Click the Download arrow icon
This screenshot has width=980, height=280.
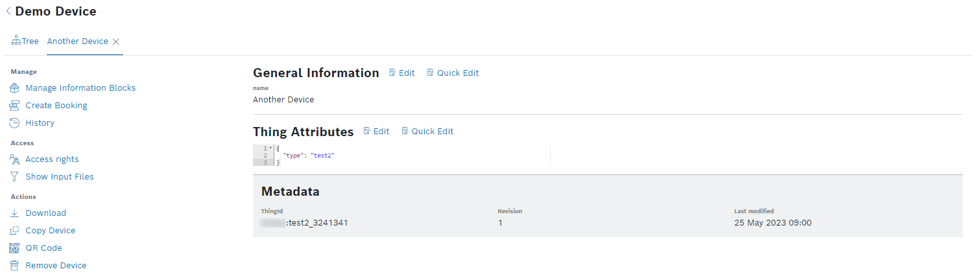(x=14, y=213)
